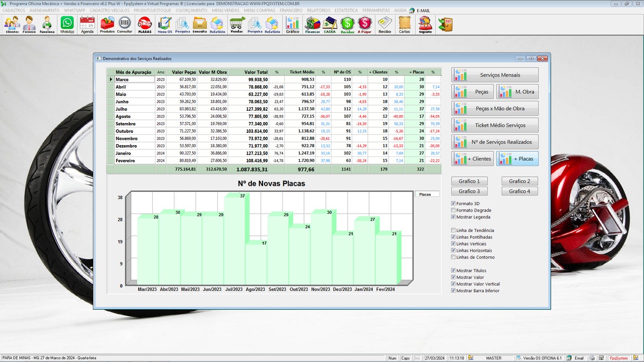
Task: Show the Serviços Mensais chart
Action: (495, 75)
